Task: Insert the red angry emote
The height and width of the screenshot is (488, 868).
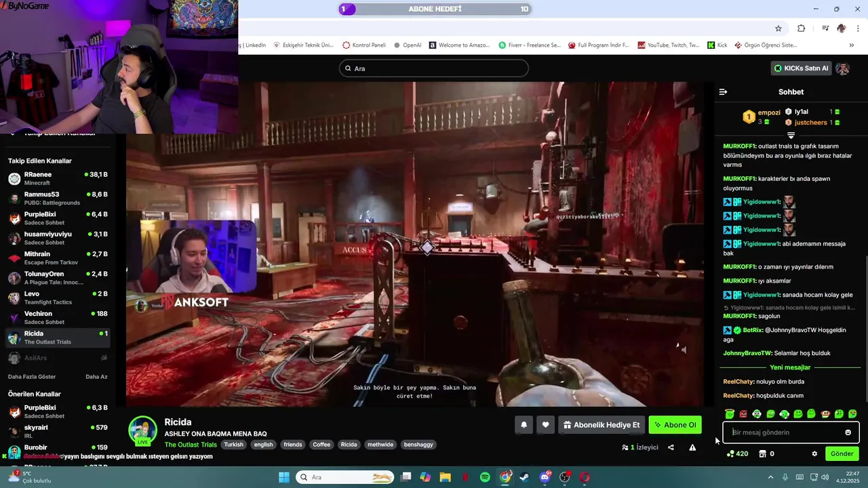Action: pyautogui.click(x=743, y=413)
